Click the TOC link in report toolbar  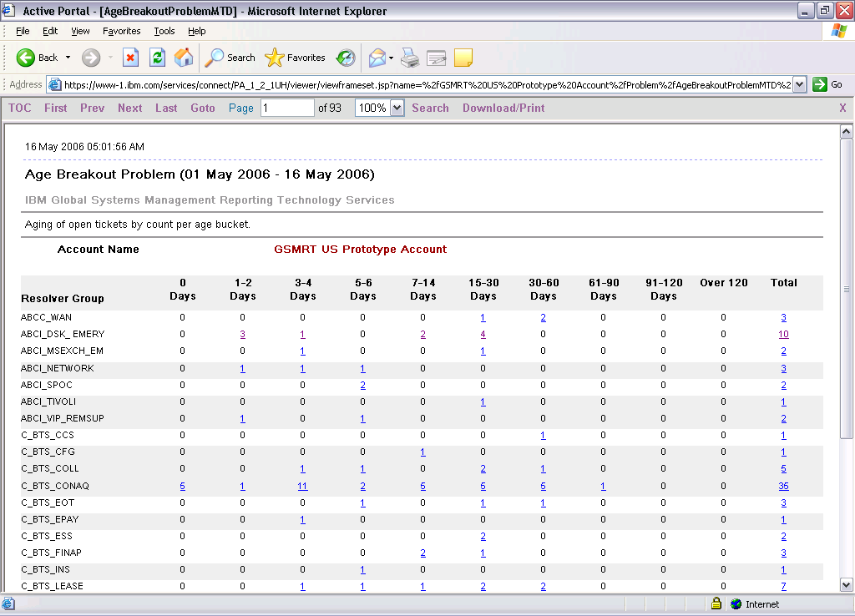(20, 108)
